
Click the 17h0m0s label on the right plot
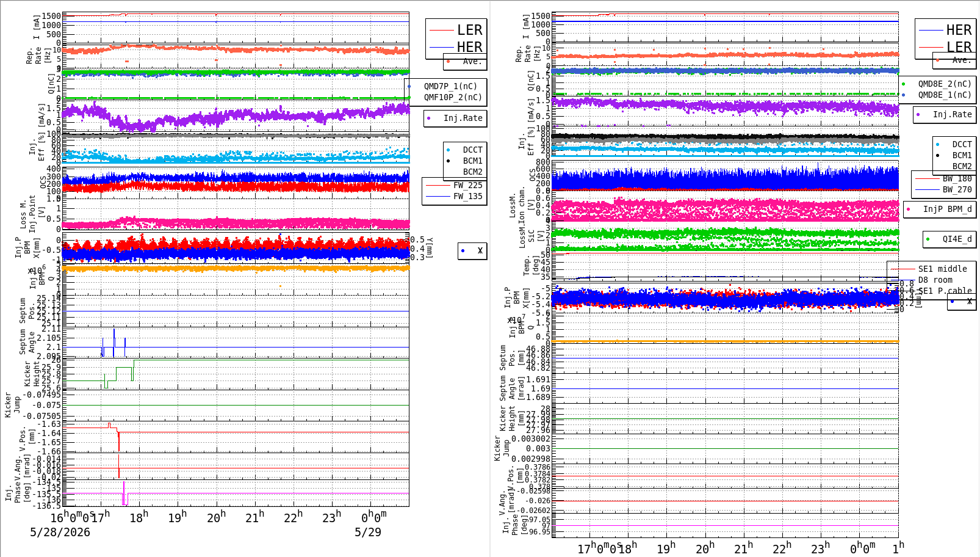pos(599,548)
